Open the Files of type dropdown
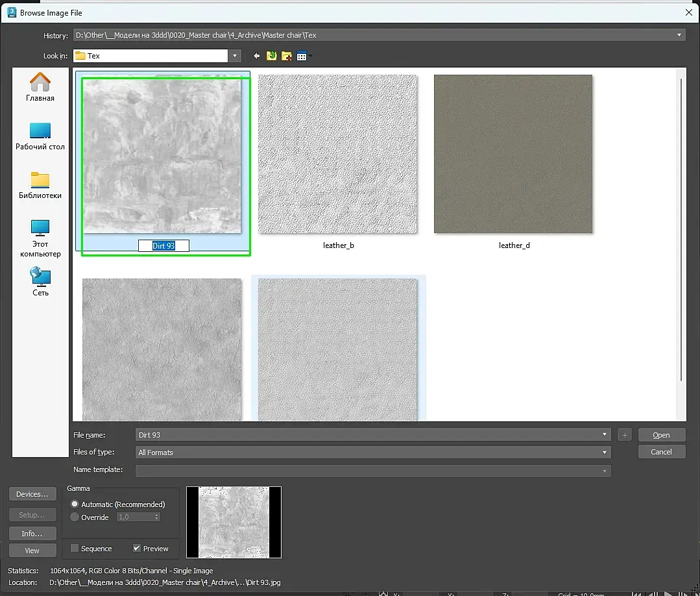This screenshot has width=700, height=596. (x=604, y=453)
